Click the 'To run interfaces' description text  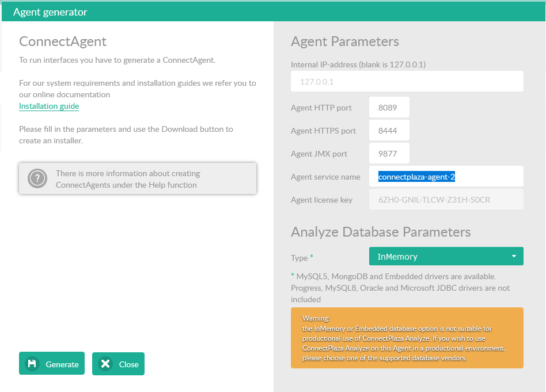(117, 60)
